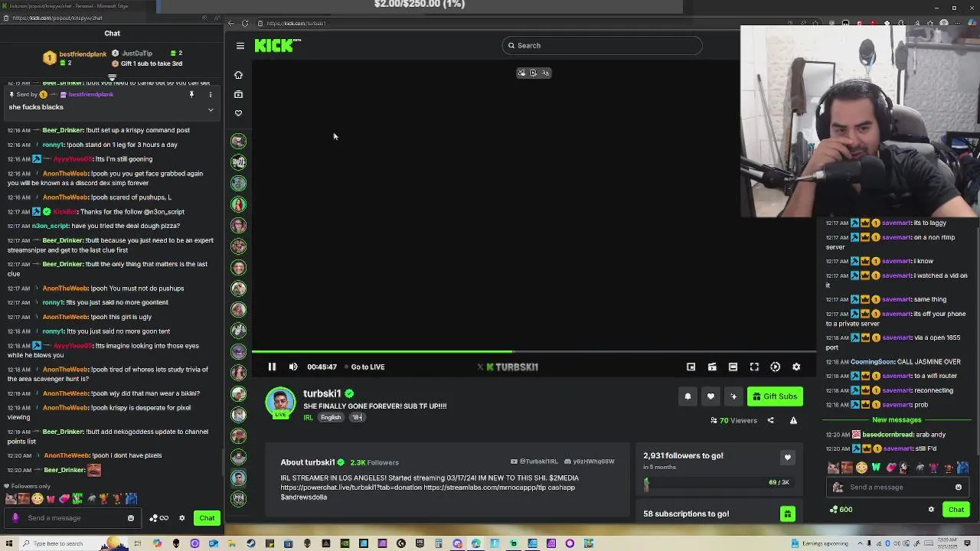Click the IRL category link
Screen dimensions: 980x551
point(308,417)
